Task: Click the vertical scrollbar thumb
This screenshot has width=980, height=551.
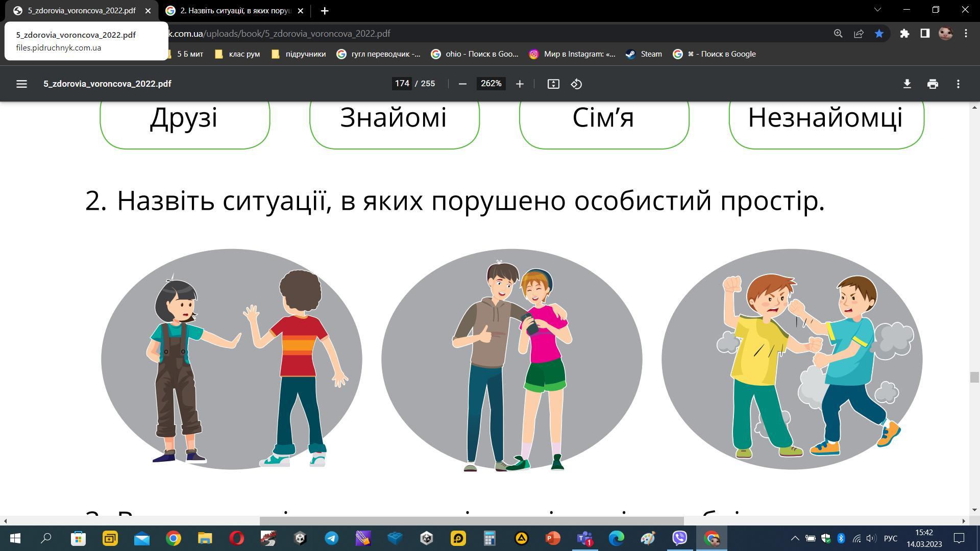Action: click(974, 377)
